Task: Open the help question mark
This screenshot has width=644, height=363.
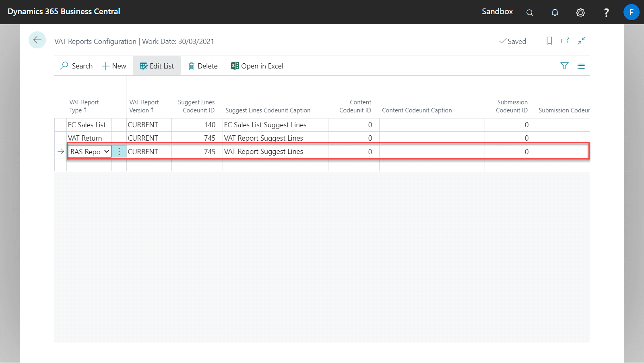Action: pyautogui.click(x=606, y=12)
